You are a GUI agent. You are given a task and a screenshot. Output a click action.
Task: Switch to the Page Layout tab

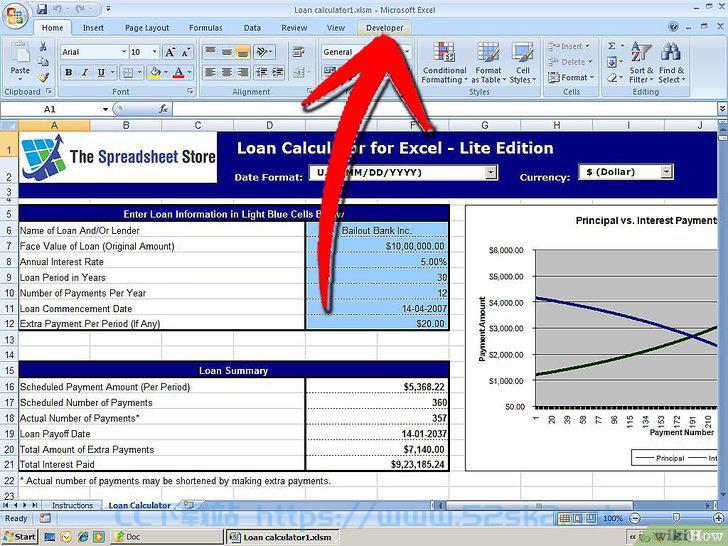147,28
